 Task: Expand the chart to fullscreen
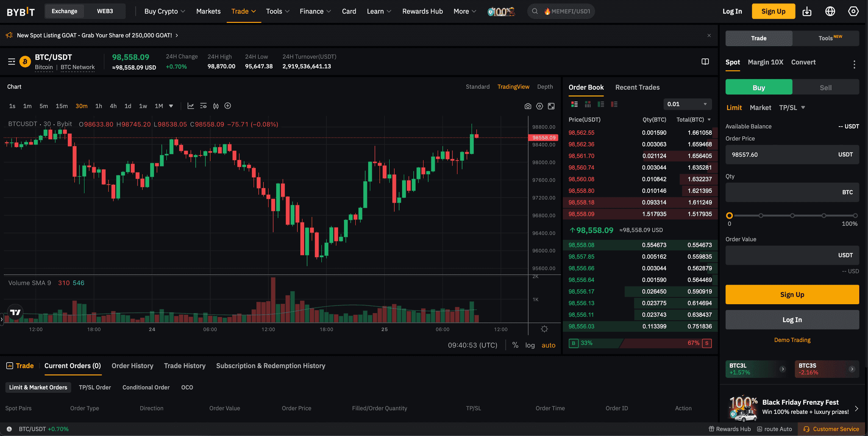click(x=551, y=106)
